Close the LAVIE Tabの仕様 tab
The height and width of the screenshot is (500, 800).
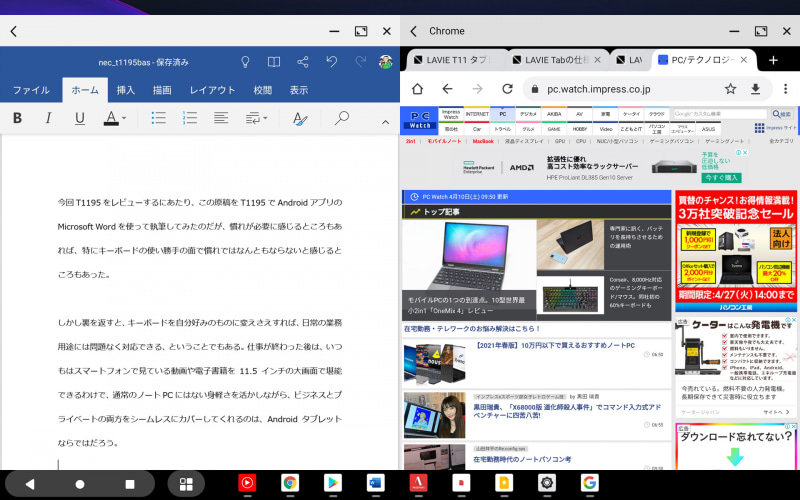pos(597,60)
